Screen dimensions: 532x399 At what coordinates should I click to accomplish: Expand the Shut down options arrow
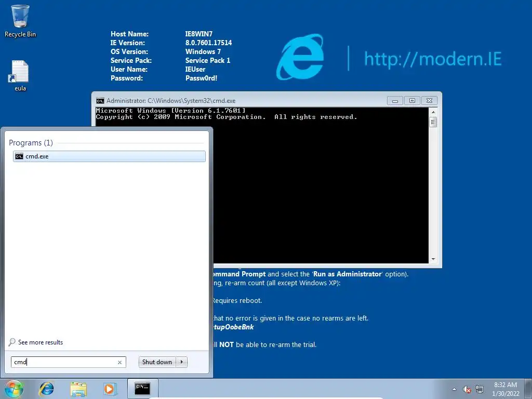(182, 362)
